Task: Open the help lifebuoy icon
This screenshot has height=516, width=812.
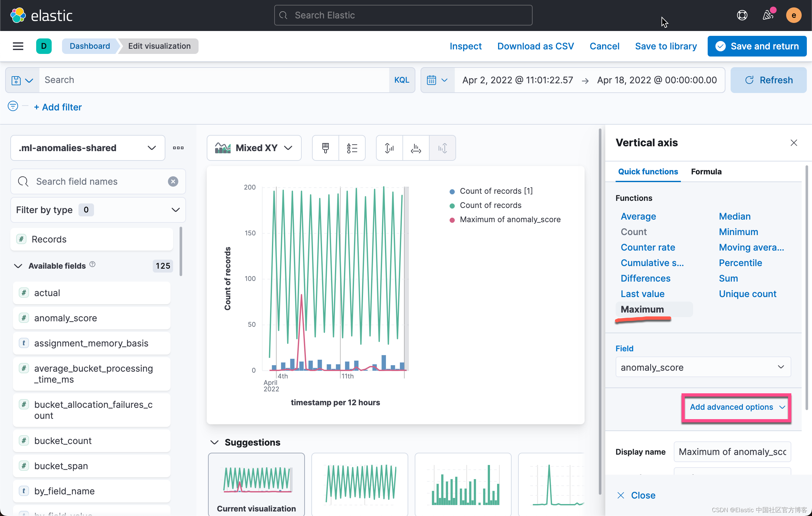Action: coord(742,15)
